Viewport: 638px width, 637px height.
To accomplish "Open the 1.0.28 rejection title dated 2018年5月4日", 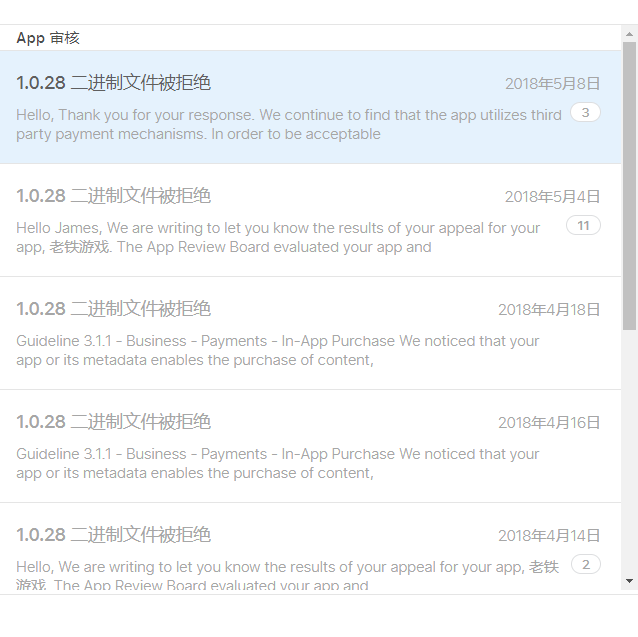I will coord(114,196).
